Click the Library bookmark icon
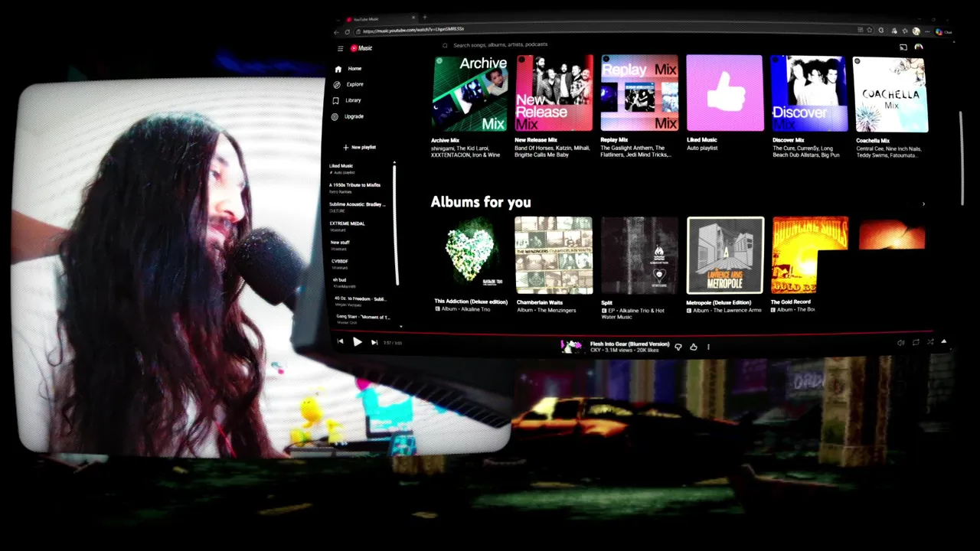 (335, 100)
